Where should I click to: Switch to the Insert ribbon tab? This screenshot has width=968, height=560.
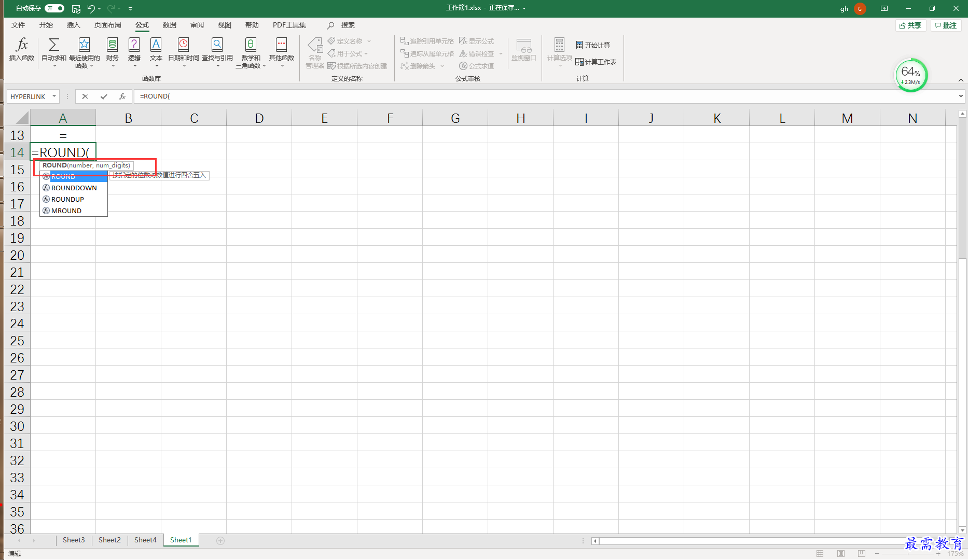tap(74, 25)
